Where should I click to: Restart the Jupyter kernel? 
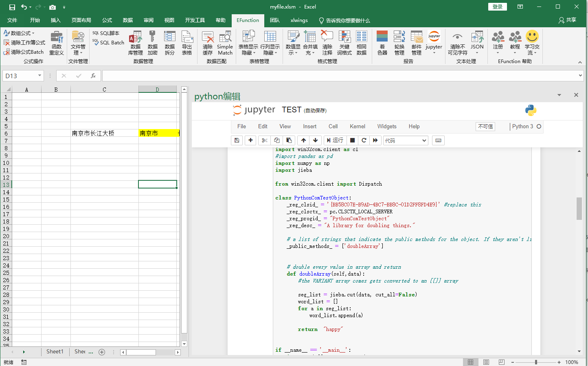[x=364, y=140]
